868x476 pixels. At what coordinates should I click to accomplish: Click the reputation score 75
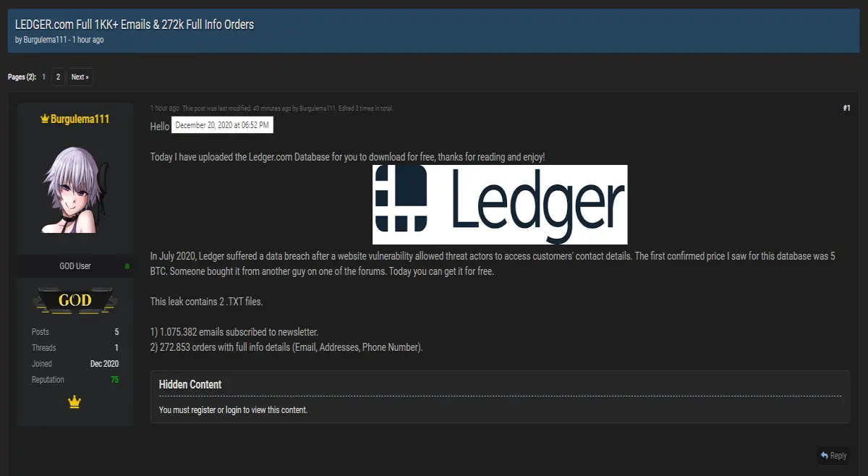pos(114,380)
